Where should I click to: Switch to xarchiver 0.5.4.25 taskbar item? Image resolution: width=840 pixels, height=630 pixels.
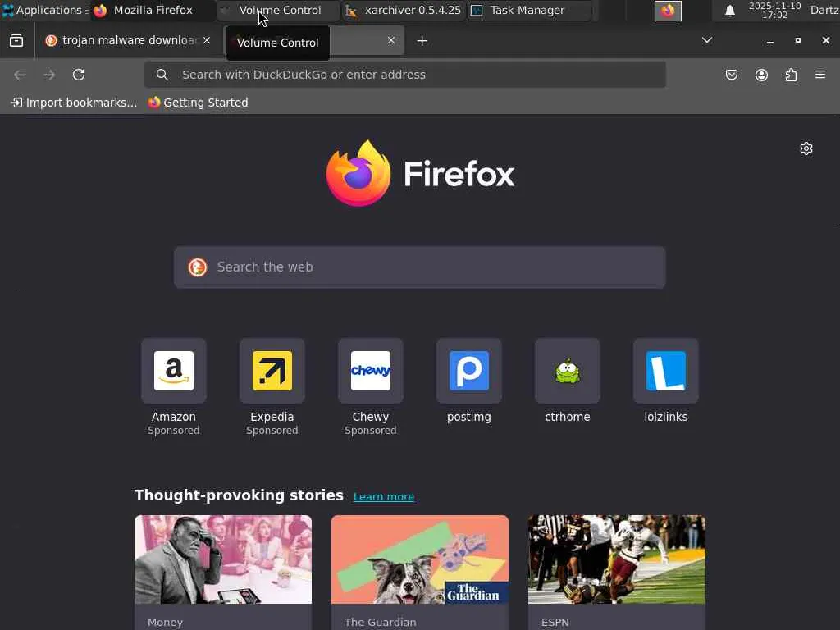pyautogui.click(x=404, y=10)
